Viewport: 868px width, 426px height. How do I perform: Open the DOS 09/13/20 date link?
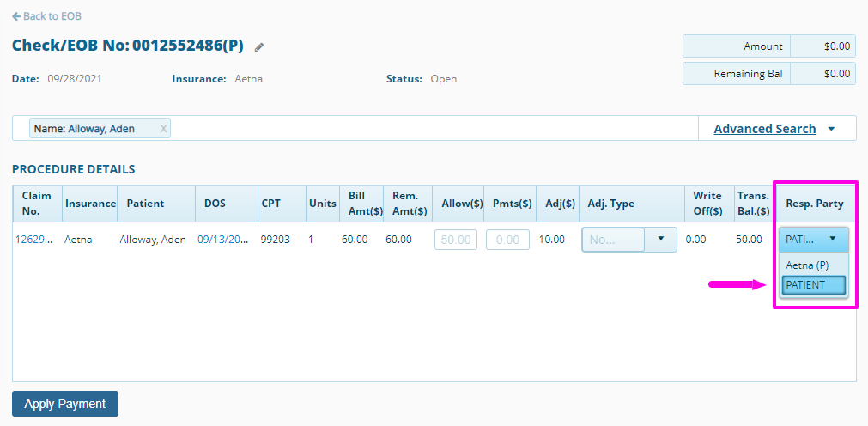point(222,240)
